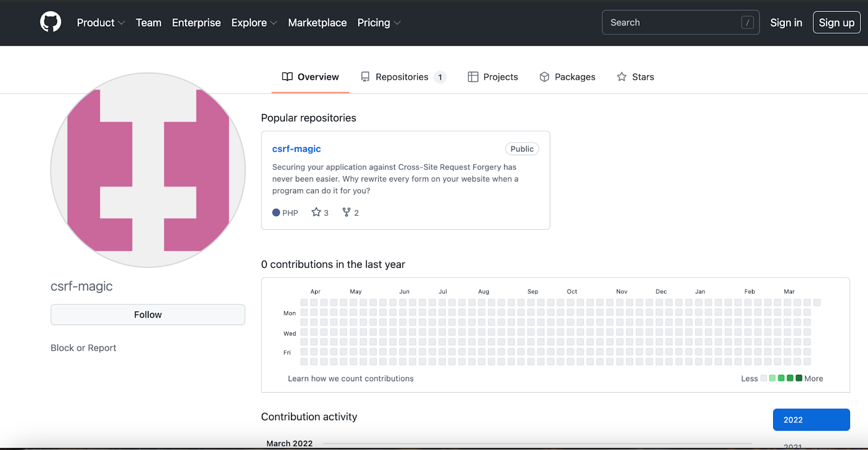Screen dimensions: 868x450
Task: Click the darkest green contribution legend square
Action: coord(799,378)
